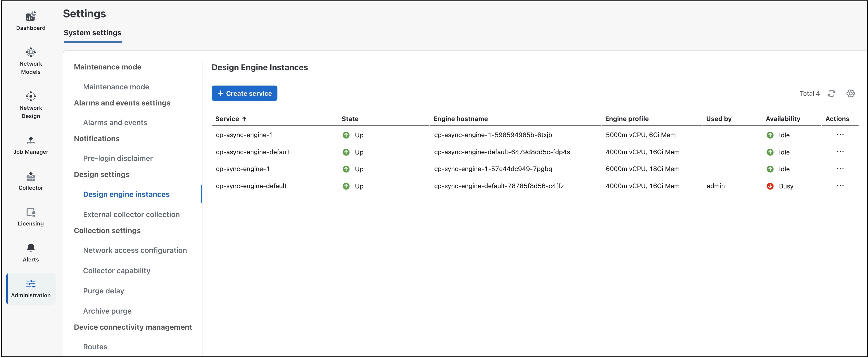The image size is (868, 358).
Task: Open Purge delay settings
Action: 104,291
